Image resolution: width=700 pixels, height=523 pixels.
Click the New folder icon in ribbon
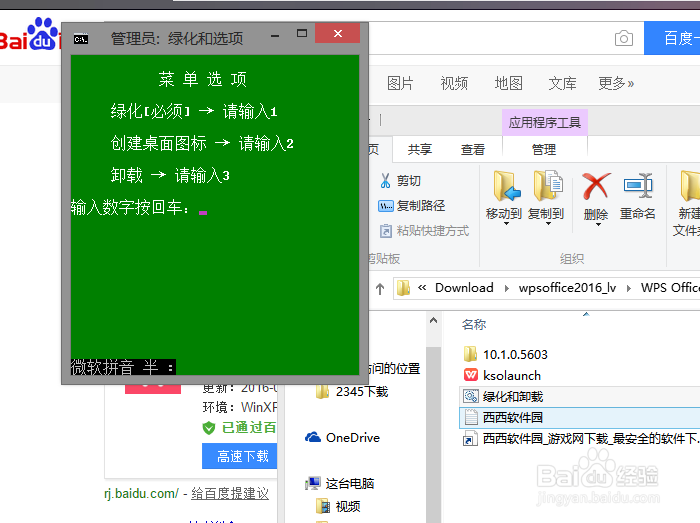tap(690, 185)
